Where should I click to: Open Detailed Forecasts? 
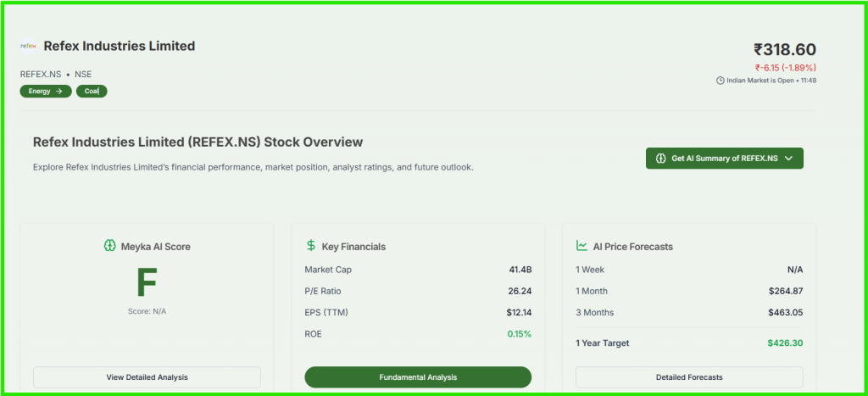click(688, 377)
